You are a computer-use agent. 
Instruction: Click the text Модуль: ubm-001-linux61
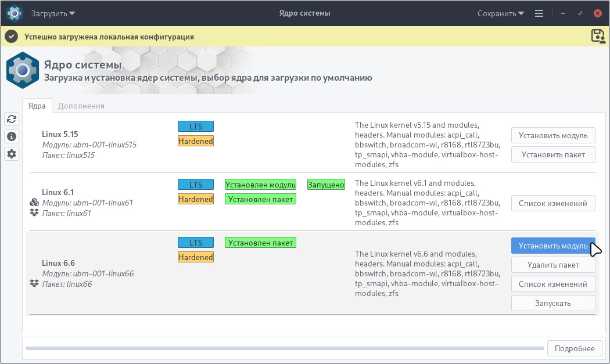87,203
